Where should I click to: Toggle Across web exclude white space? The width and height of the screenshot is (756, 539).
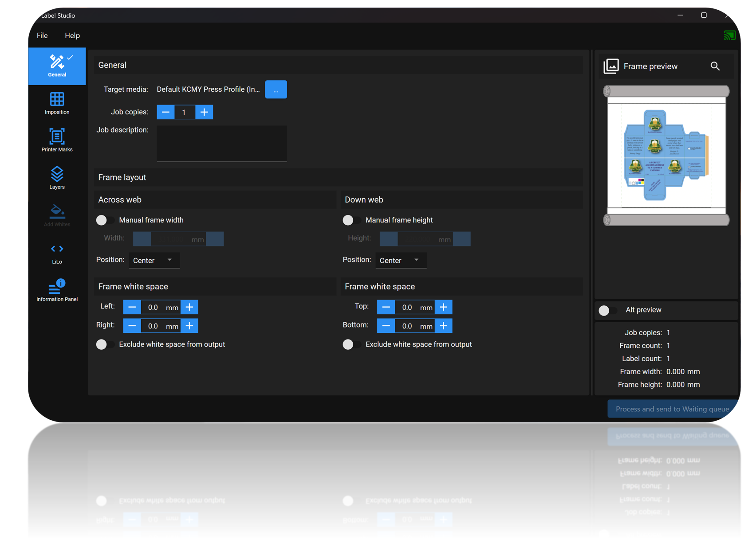point(105,344)
